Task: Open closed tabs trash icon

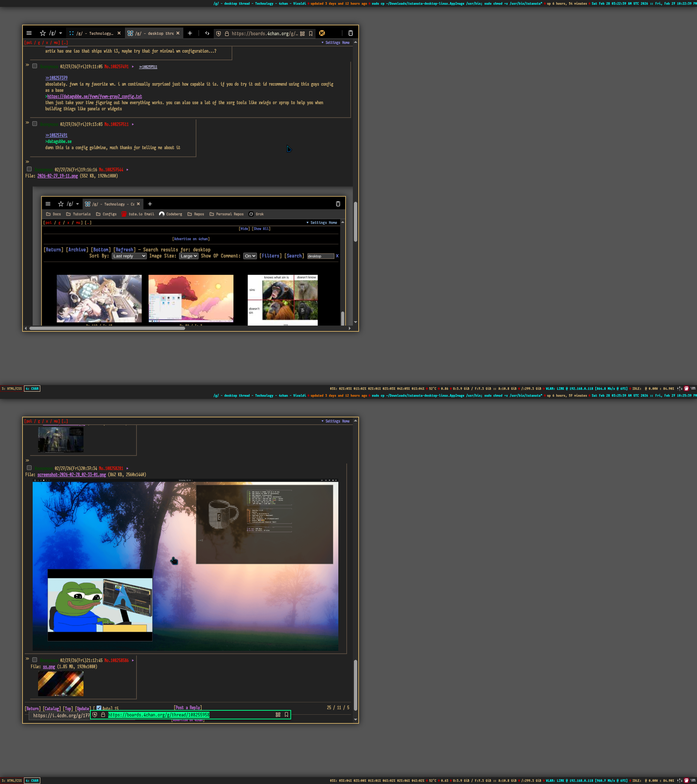Action: coord(350,33)
